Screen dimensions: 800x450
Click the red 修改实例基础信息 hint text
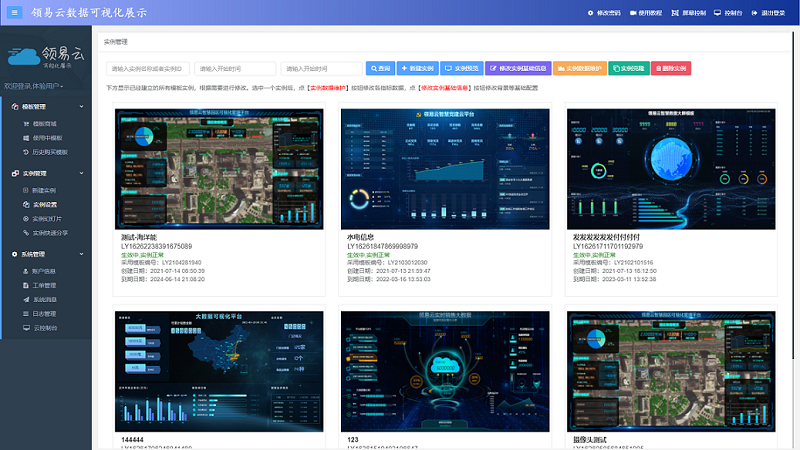444,88
